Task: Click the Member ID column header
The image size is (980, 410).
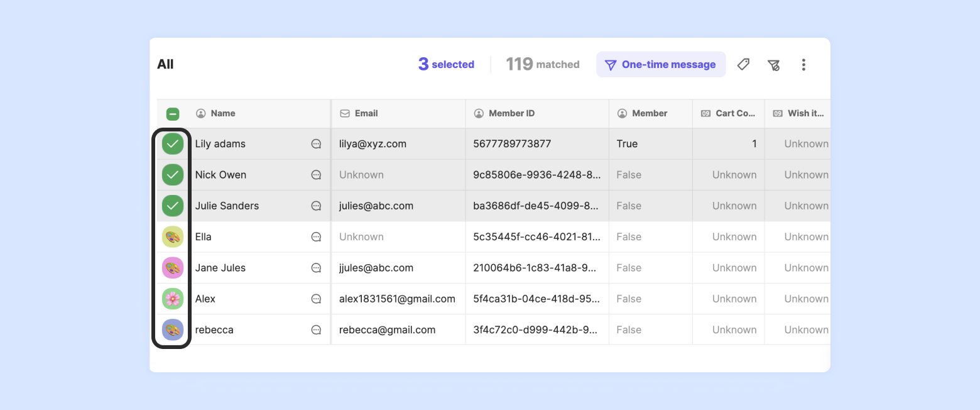Action: click(x=511, y=114)
